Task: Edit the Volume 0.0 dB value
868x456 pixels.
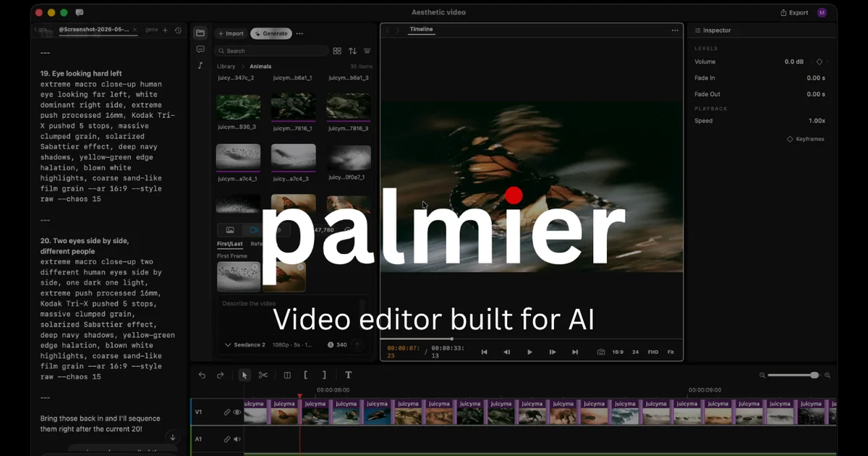Action: tap(793, 62)
